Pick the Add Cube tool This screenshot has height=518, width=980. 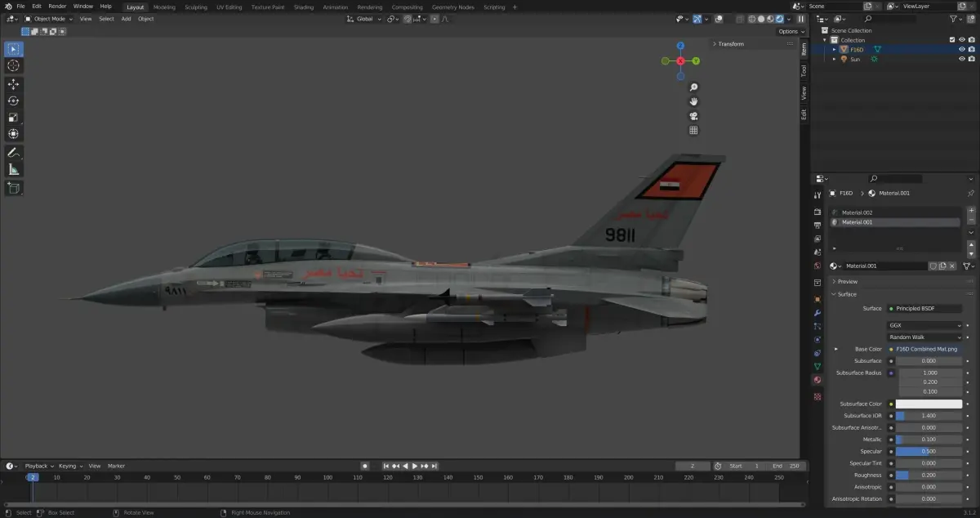(14, 188)
